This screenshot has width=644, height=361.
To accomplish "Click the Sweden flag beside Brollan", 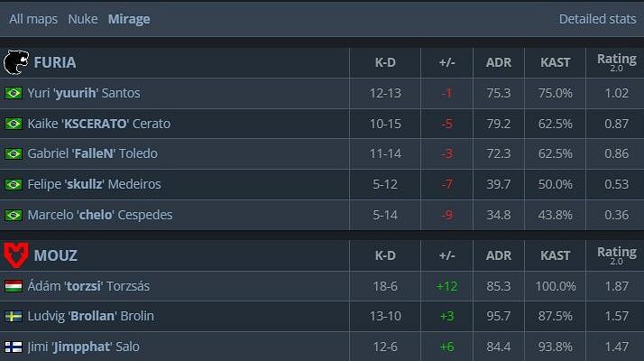I will coord(14,317).
